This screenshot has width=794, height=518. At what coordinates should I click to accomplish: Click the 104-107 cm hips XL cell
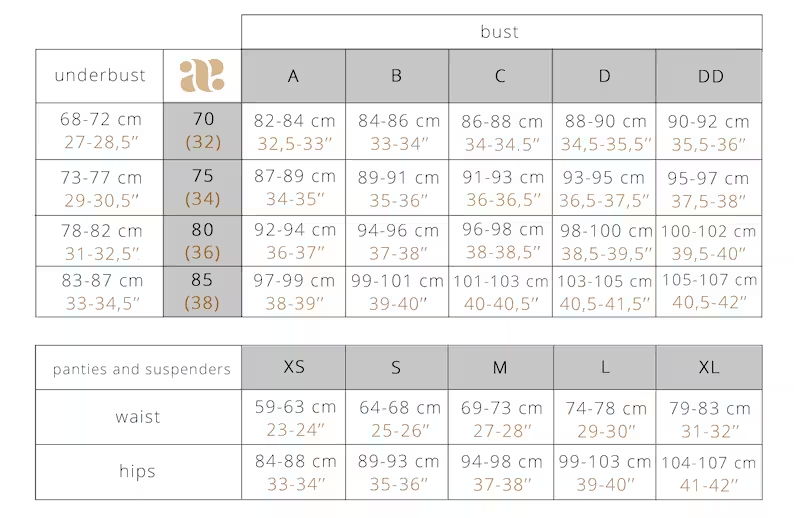click(x=709, y=472)
